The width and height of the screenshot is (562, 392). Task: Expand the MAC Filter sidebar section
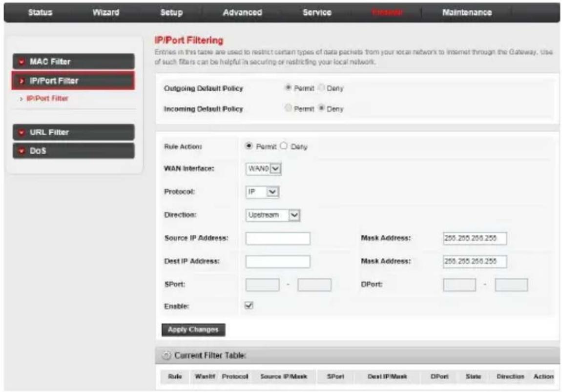pyautogui.click(x=74, y=62)
